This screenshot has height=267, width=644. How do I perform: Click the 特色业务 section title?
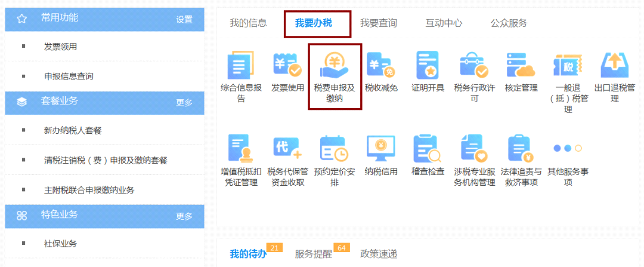(x=59, y=214)
